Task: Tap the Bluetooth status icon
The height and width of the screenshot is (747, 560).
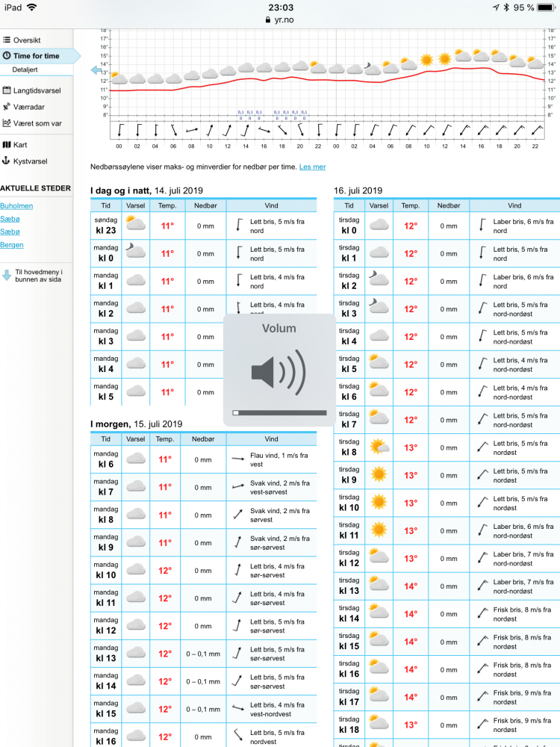Action: pos(507,7)
